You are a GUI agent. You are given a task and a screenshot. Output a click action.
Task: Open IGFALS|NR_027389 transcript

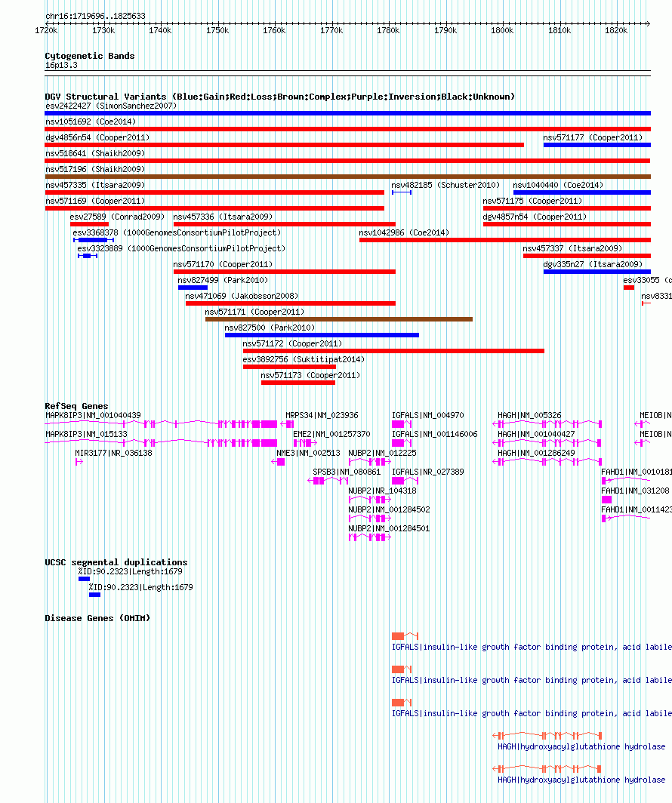405,481
